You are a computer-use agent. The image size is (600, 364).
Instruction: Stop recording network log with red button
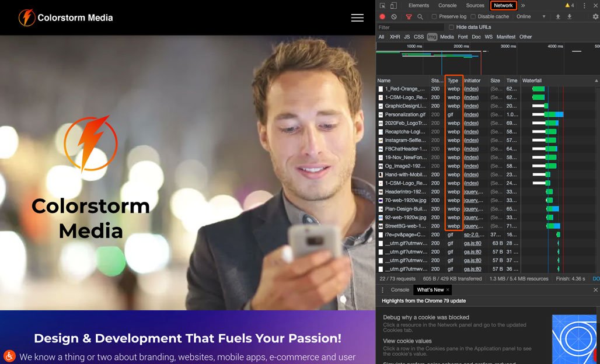tap(382, 16)
